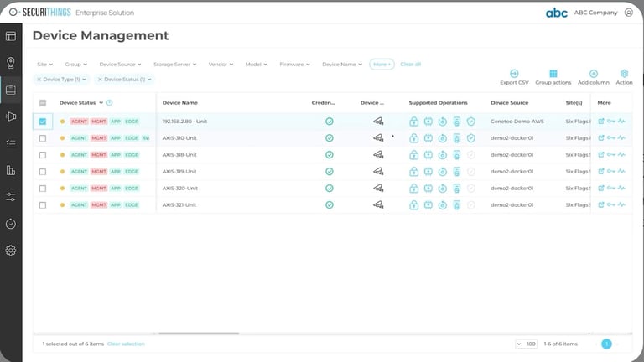
Task: Open the sliders configuration sidebar icon
Action: (11, 197)
